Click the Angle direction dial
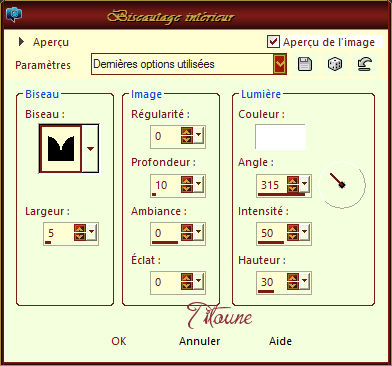392x366 pixels. (342, 185)
